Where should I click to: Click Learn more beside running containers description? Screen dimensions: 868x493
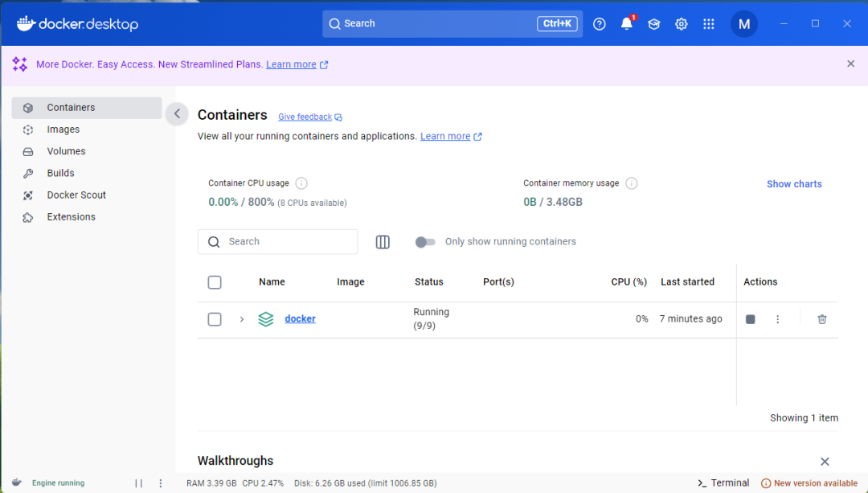(x=445, y=136)
